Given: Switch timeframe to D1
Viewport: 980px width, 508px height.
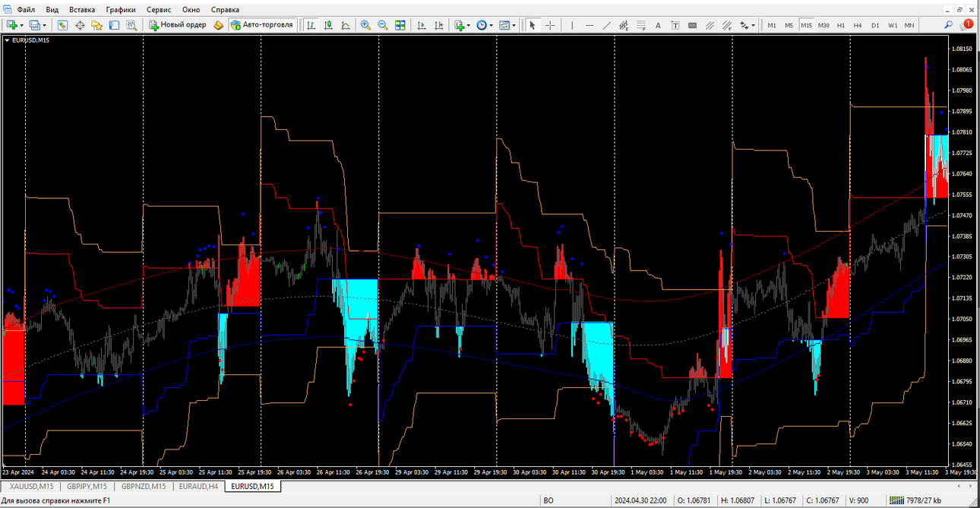Looking at the screenshot, I should tap(875, 25).
